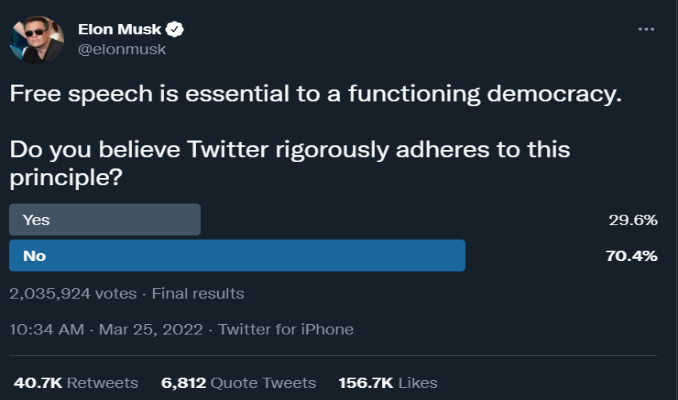Show the 156.7K Likes list

point(388,382)
